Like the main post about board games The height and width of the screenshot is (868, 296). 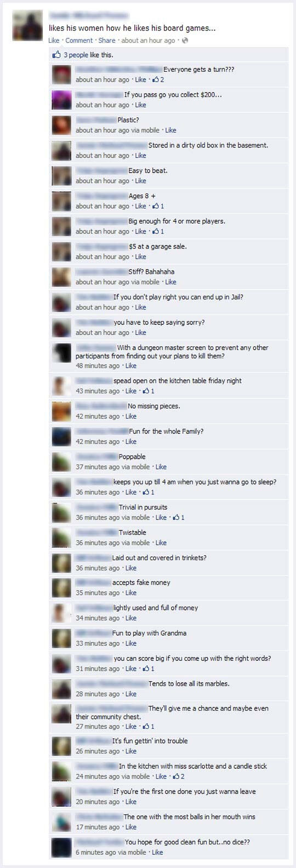tap(54, 41)
